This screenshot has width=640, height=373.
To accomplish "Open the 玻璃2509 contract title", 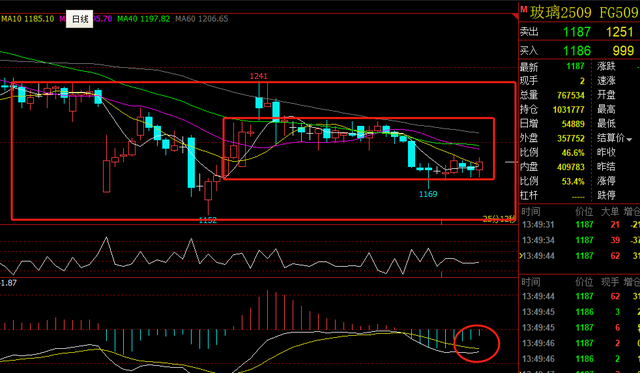I will click(x=560, y=13).
